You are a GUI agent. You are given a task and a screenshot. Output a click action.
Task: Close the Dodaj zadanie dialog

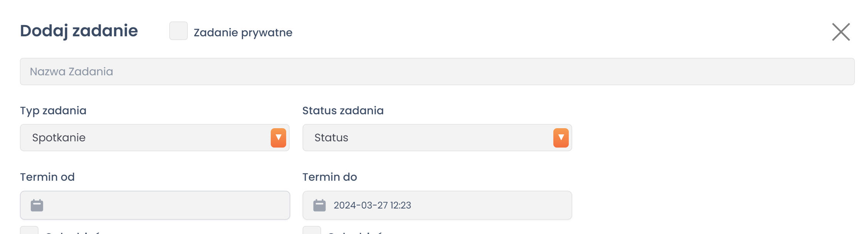point(841,32)
